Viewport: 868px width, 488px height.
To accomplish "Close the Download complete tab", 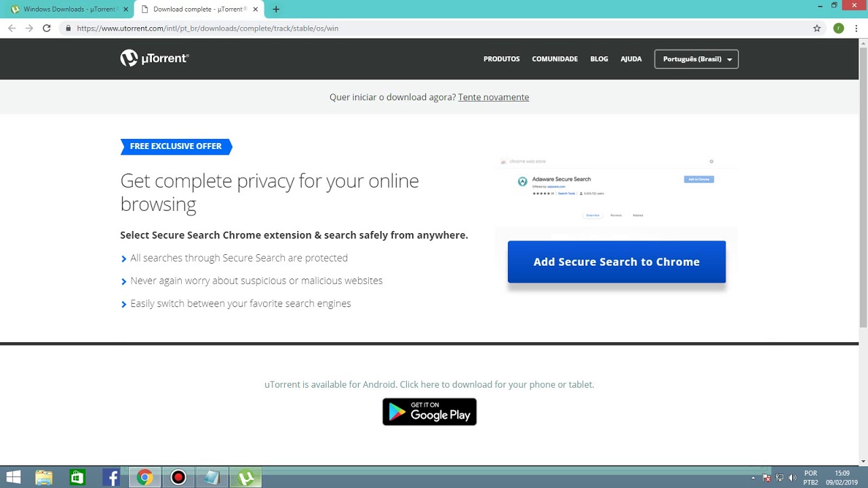I will coord(256,9).
